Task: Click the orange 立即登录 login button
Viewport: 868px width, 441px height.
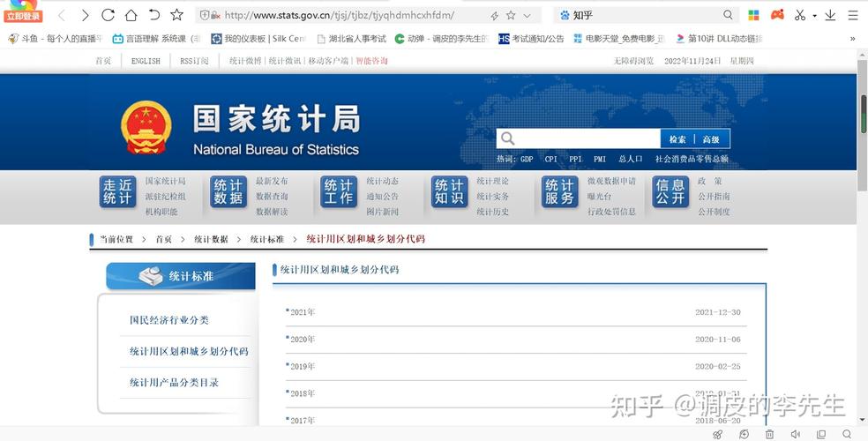Action: click(23, 16)
